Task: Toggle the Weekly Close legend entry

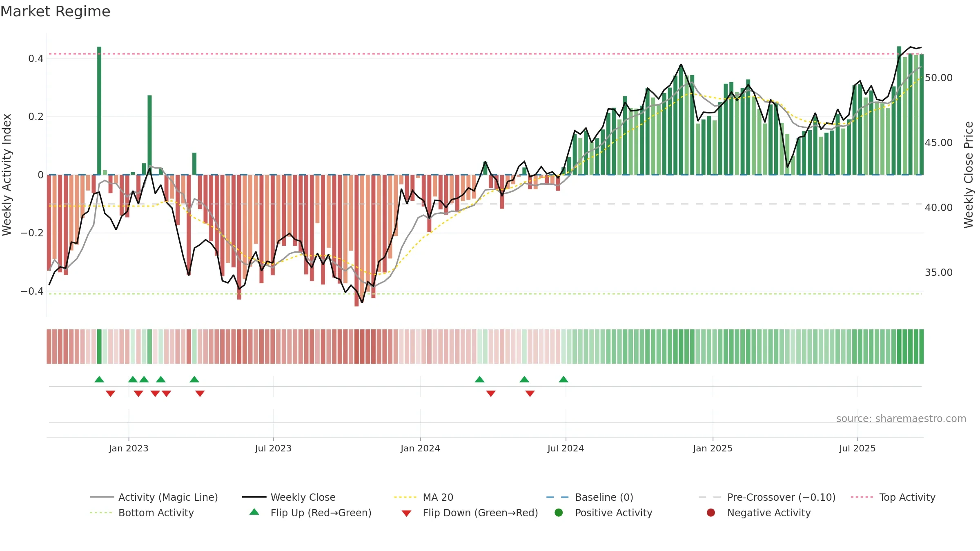Action: pos(289,497)
